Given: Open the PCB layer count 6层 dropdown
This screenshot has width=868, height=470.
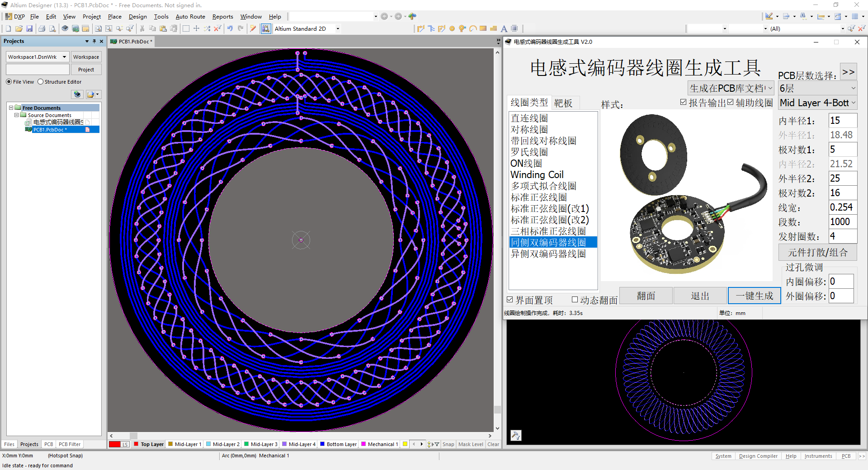Looking at the screenshot, I should 817,88.
